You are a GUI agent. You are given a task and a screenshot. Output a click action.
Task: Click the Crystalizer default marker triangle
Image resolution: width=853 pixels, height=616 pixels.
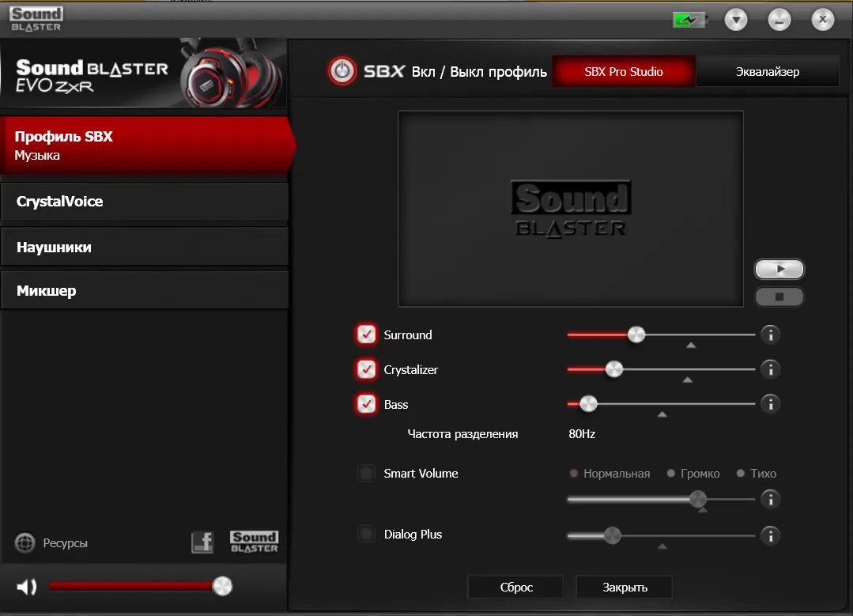(x=688, y=380)
